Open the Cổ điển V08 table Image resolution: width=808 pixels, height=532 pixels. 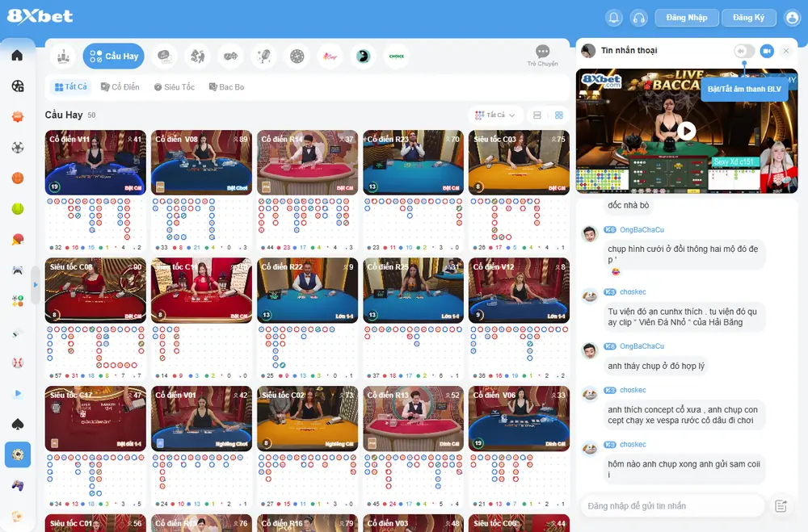click(x=201, y=162)
